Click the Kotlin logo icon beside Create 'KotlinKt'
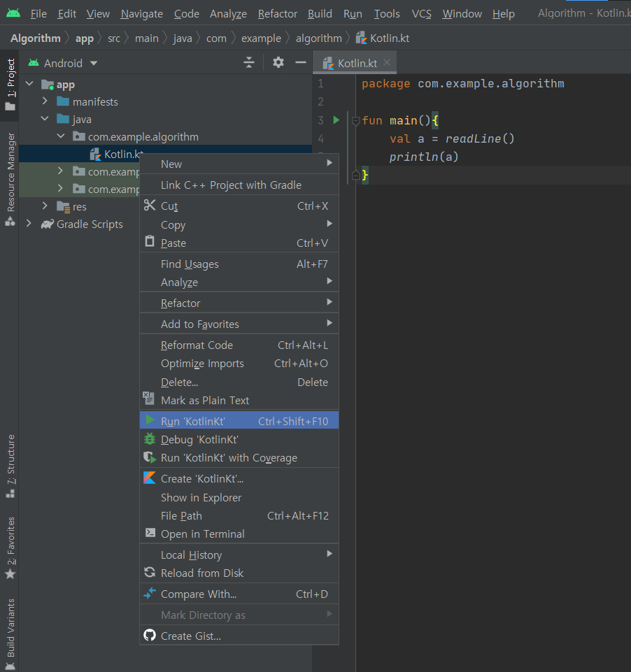Viewport: 631px width, 672px height. (x=150, y=478)
